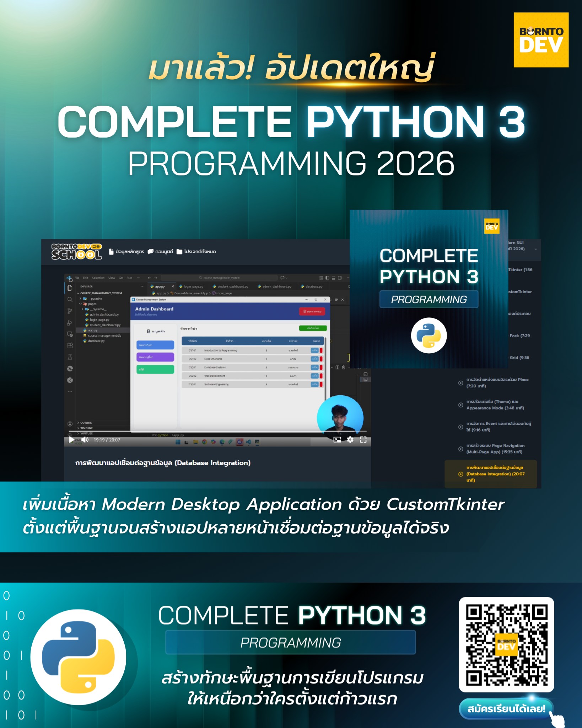Image resolution: width=582 pixels, height=728 pixels.
Task: Click the Explorer icon in VS Code activity bar
Action: point(70,288)
